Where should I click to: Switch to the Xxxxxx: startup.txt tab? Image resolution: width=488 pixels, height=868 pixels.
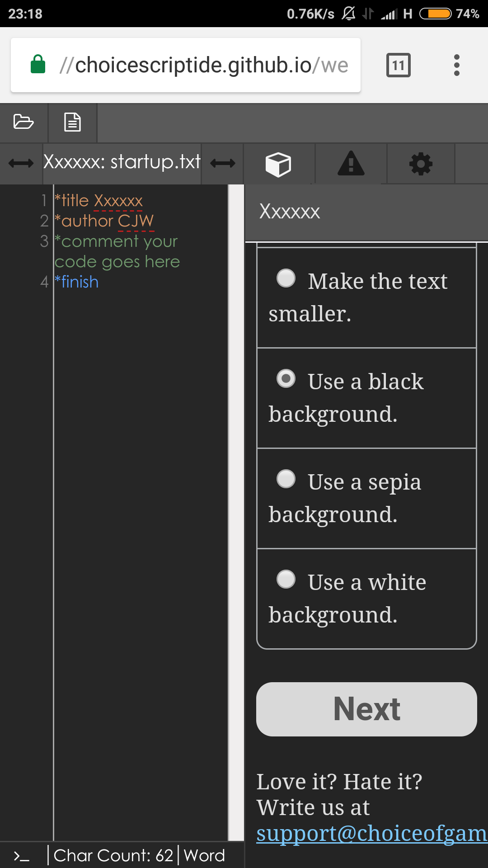[122, 163]
